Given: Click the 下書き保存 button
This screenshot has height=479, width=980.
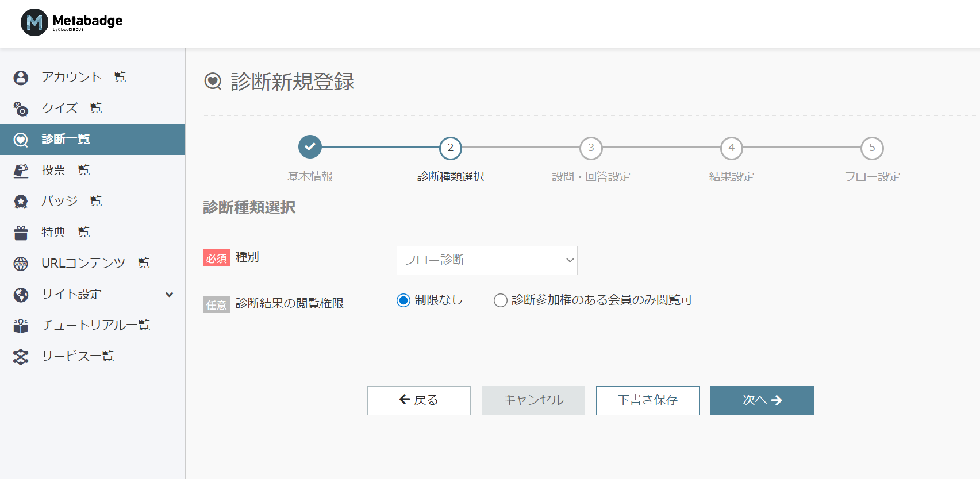Looking at the screenshot, I should [x=647, y=400].
